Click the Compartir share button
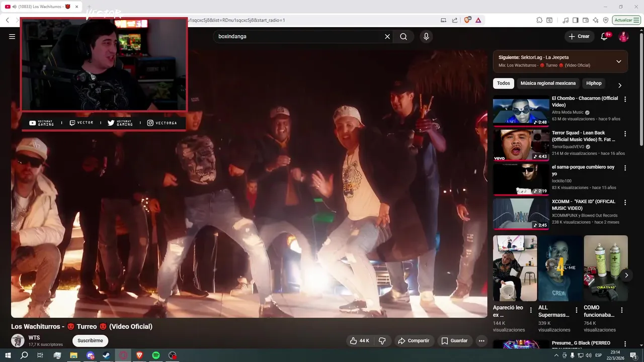This screenshot has width=644, height=362. pyautogui.click(x=414, y=341)
